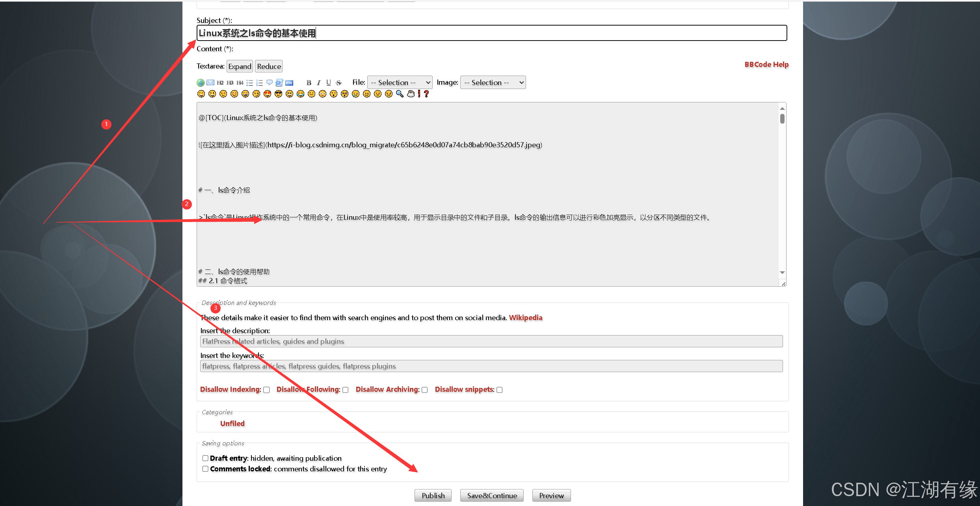This screenshot has width=980, height=506.
Task: Click the description input field
Action: [x=491, y=341]
